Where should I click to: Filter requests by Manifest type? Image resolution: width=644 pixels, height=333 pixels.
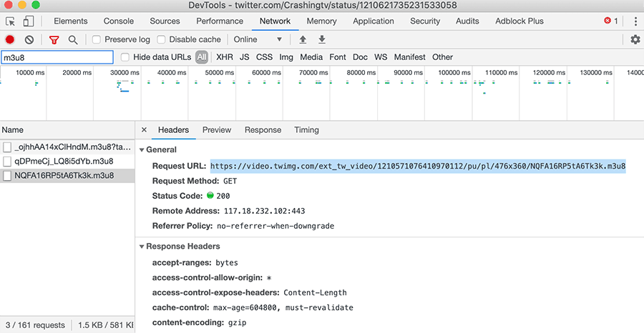(410, 57)
